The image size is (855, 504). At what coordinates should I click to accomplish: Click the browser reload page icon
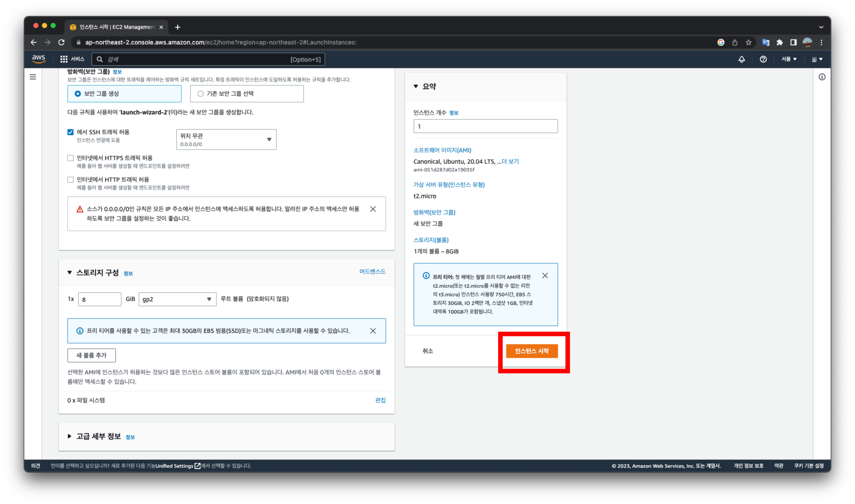click(62, 43)
